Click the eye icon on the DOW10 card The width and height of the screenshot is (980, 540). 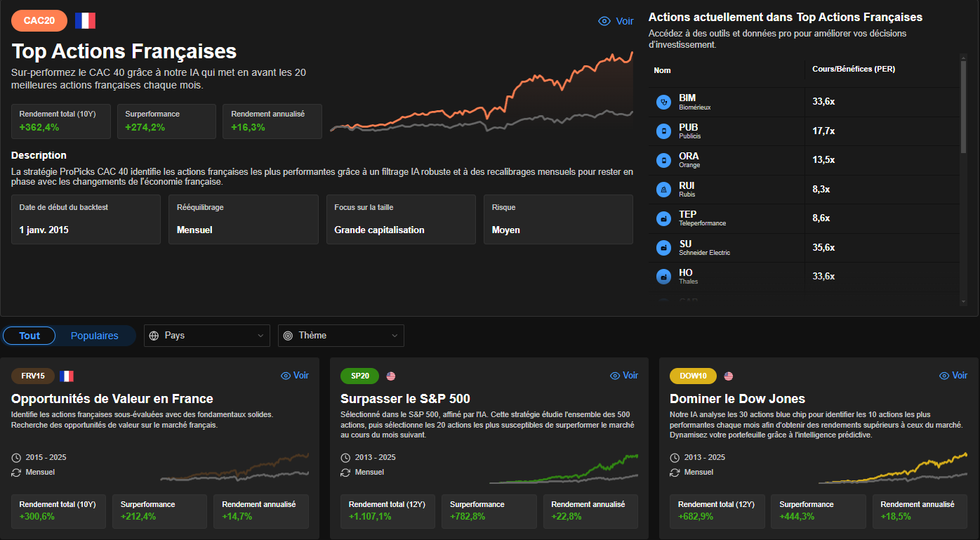944,376
